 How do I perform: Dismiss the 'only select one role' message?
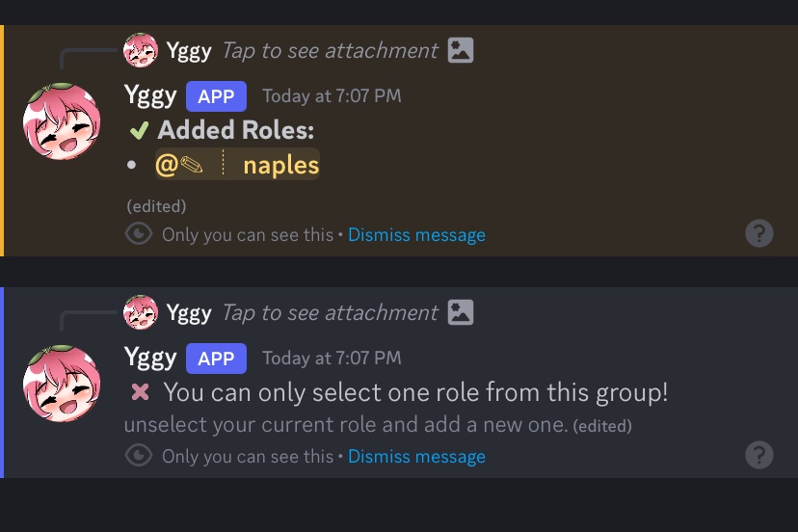click(x=416, y=457)
